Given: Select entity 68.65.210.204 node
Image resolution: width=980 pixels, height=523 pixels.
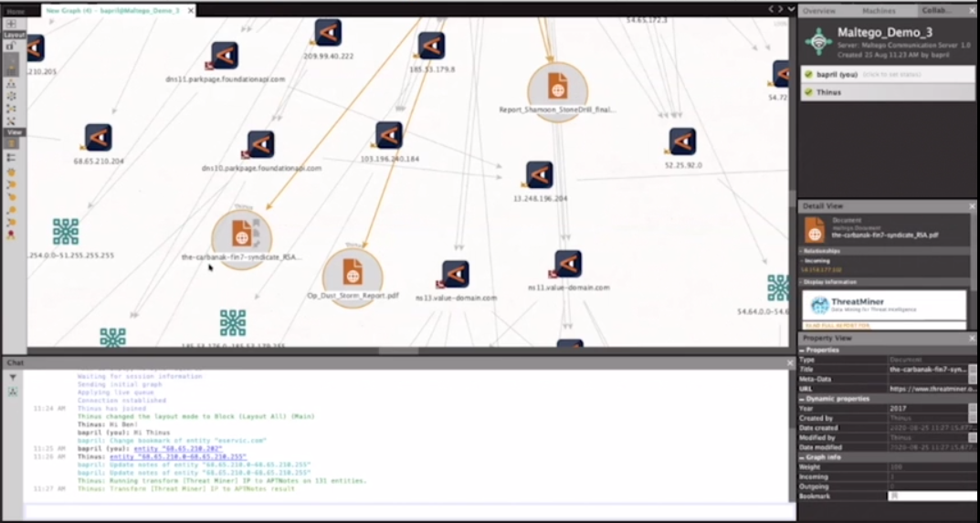Looking at the screenshot, I should [x=98, y=138].
